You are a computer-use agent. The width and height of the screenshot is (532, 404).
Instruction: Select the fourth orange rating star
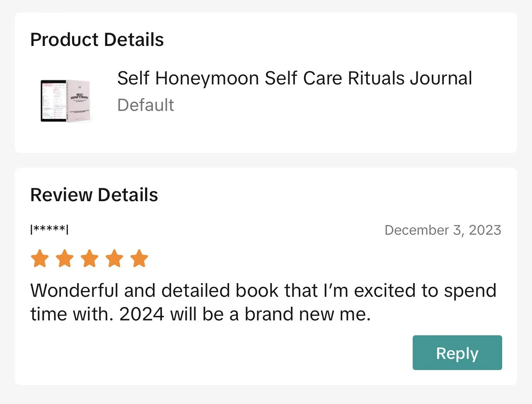(114, 258)
